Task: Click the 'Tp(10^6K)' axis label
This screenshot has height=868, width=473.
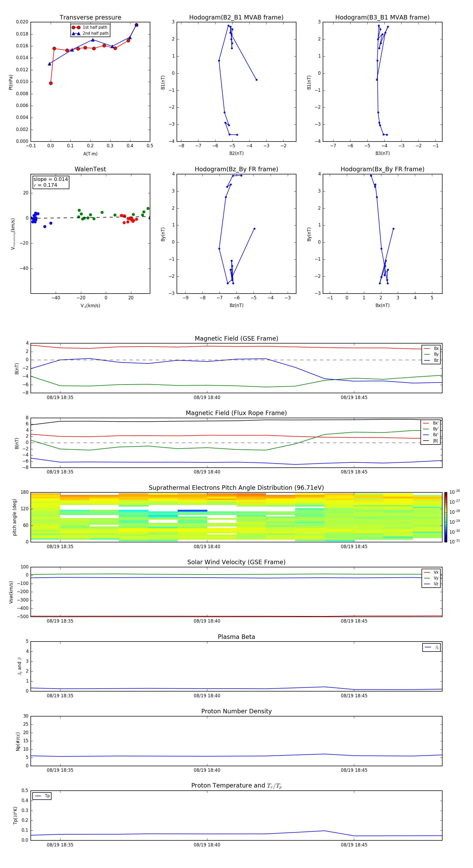Action: pyautogui.click(x=15, y=815)
